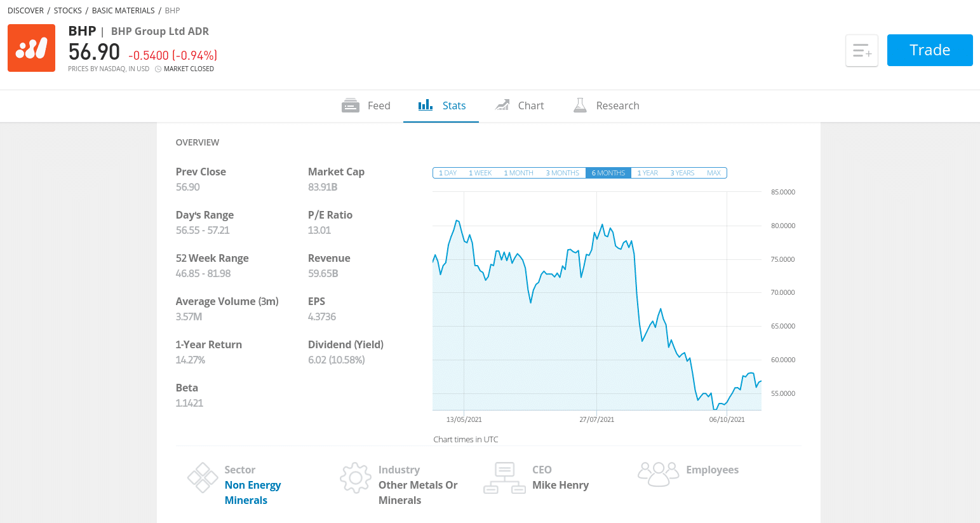Image resolution: width=980 pixels, height=523 pixels.
Task: Open the Non Energy Minerals sector link
Action: tap(253, 492)
